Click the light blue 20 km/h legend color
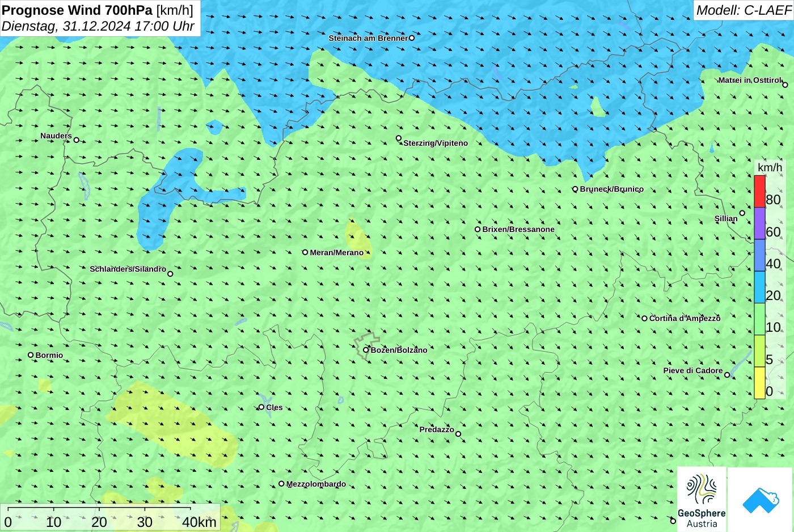 (759, 288)
